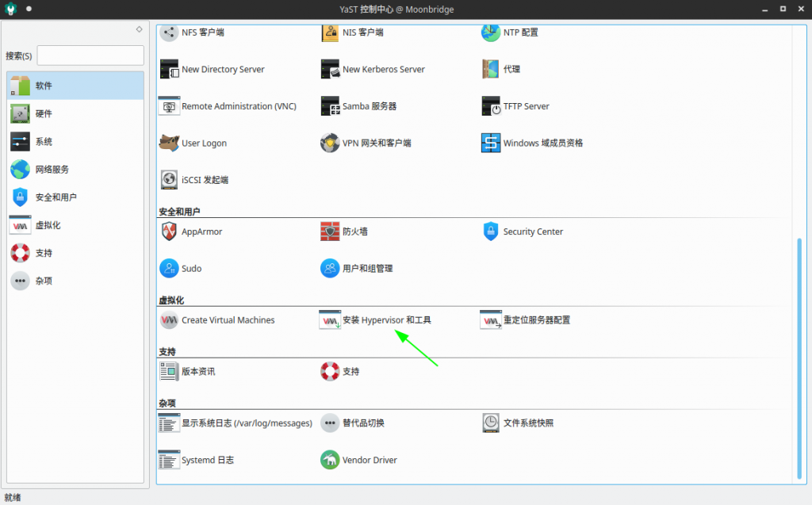Viewport: 812px width, 505px height.
Task: Open the 防火墙 firewall module icon
Action: (330, 231)
